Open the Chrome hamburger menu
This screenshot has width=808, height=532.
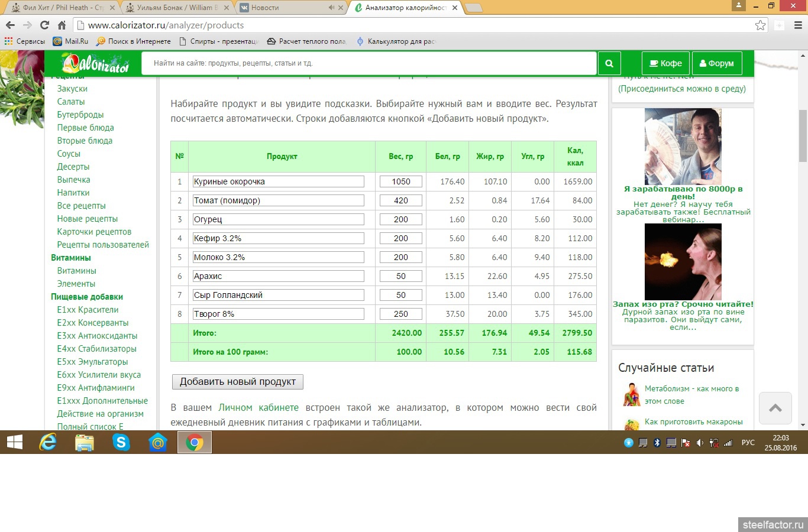tap(798, 25)
